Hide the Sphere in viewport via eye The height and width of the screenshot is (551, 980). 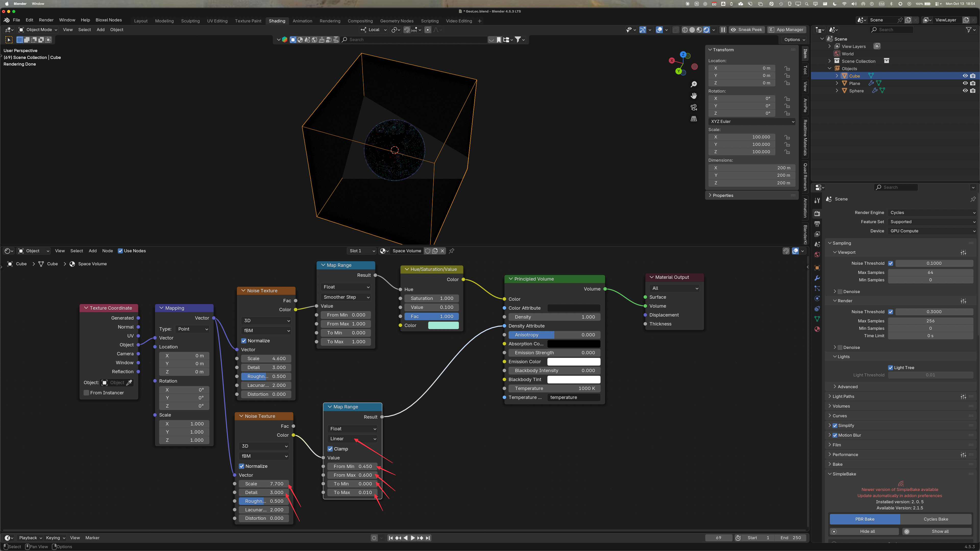pos(965,91)
